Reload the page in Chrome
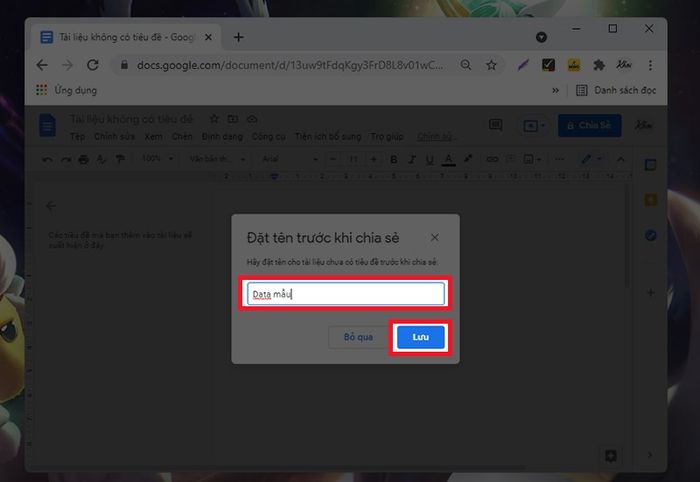The image size is (700, 482). 93,65
